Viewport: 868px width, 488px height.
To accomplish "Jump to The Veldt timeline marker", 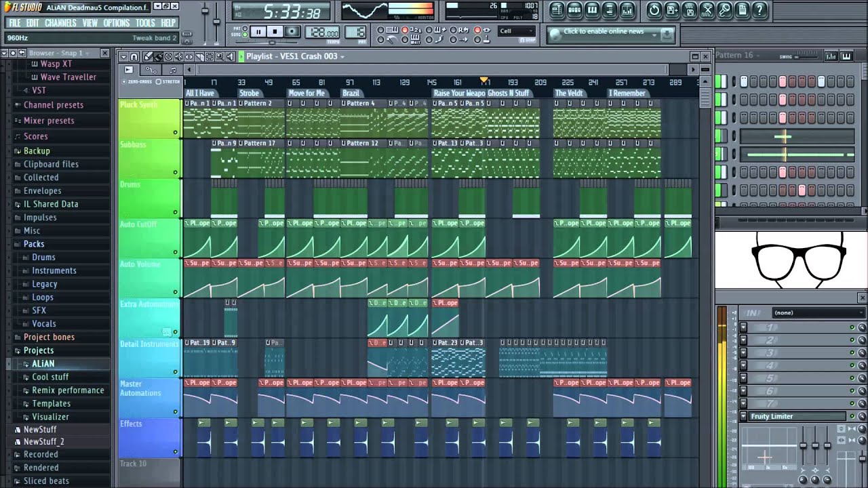I will pos(568,94).
